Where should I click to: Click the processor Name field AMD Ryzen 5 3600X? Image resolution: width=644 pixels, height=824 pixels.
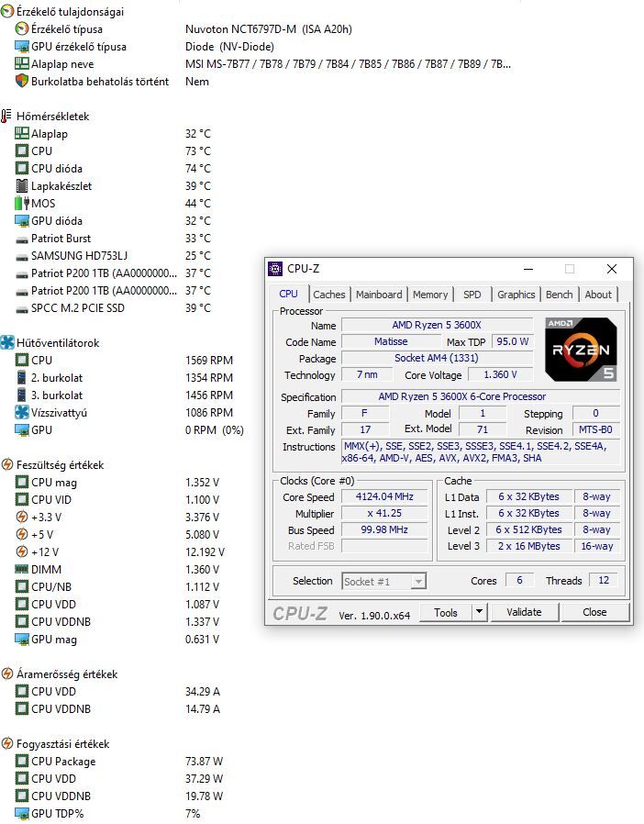(437, 326)
